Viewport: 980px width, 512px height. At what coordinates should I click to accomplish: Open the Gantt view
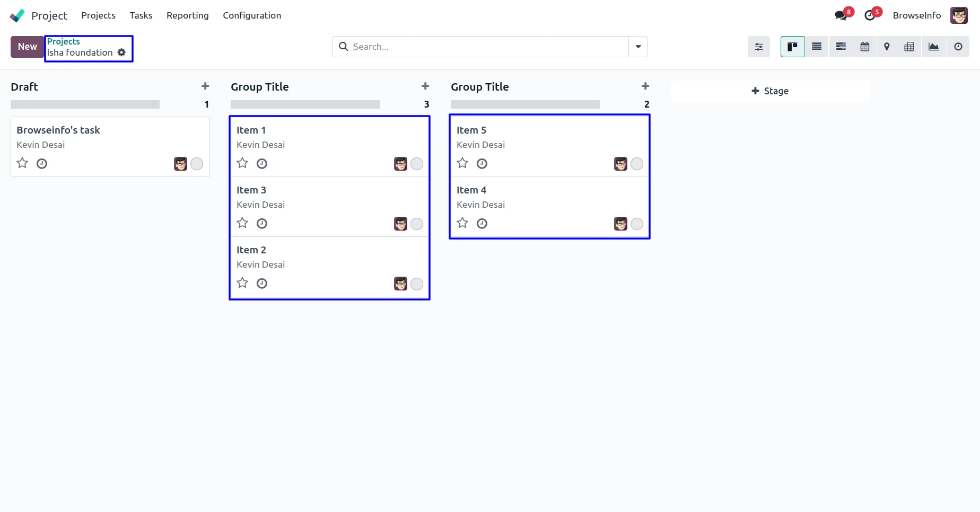(841, 47)
